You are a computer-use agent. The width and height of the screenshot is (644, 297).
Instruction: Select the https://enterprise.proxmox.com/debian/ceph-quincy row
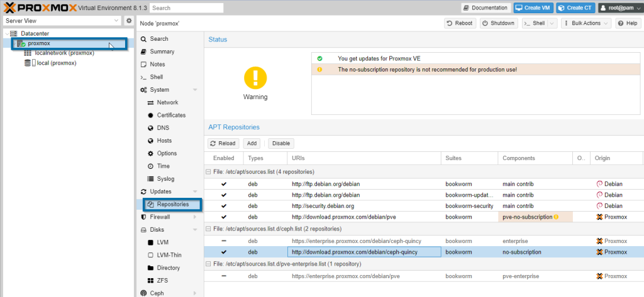click(424, 241)
